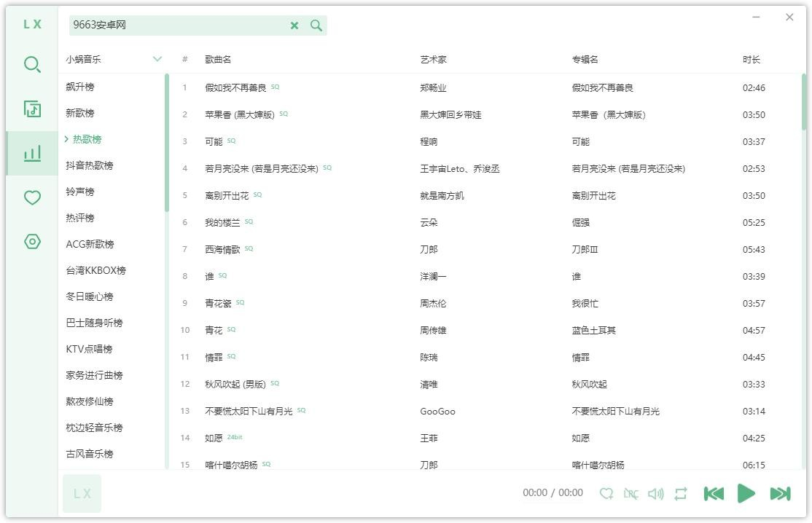This screenshot has height=523, width=812.
Task: Toggle desktop lyrics with the LRC icon
Action: click(x=631, y=492)
